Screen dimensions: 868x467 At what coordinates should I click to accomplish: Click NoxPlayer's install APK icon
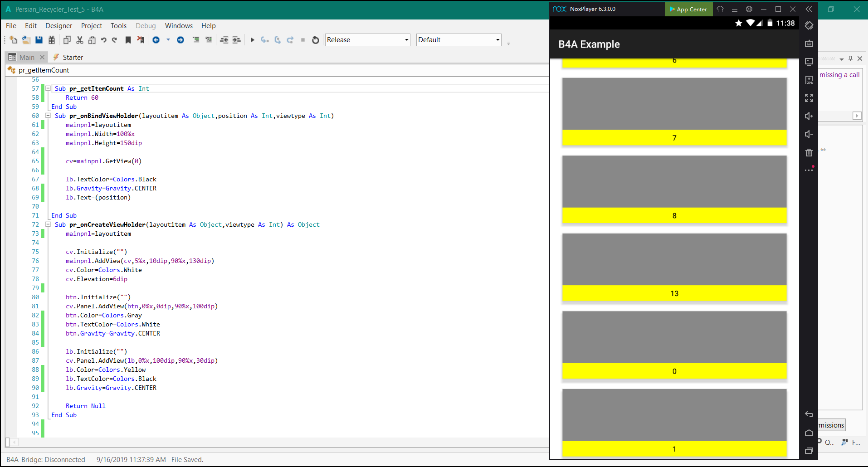(809, 80)
